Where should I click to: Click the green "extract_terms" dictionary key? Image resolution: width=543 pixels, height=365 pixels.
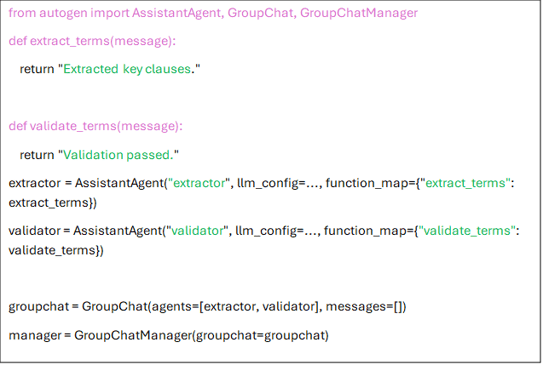(465, 183)
